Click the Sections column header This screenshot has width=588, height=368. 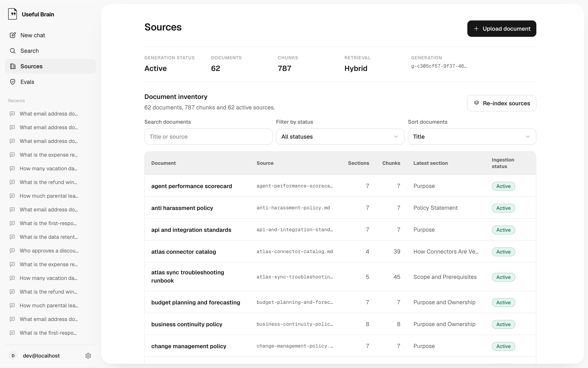(x=358, y=163)
